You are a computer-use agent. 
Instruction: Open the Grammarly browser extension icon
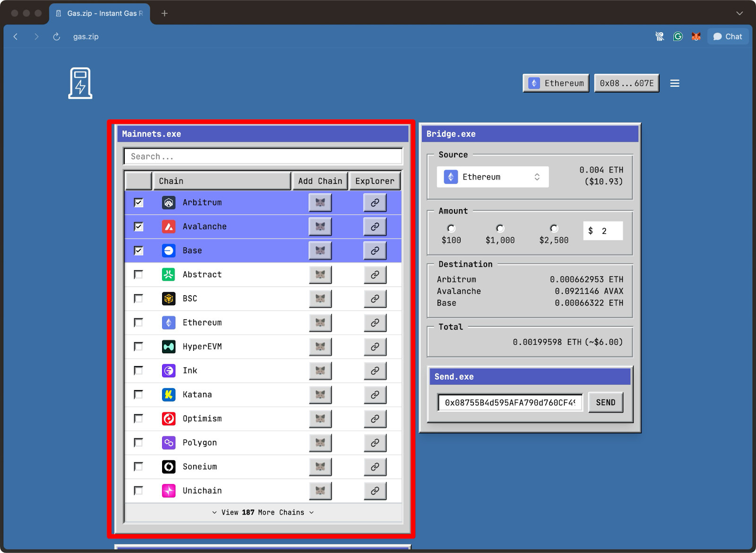[678, 36]
